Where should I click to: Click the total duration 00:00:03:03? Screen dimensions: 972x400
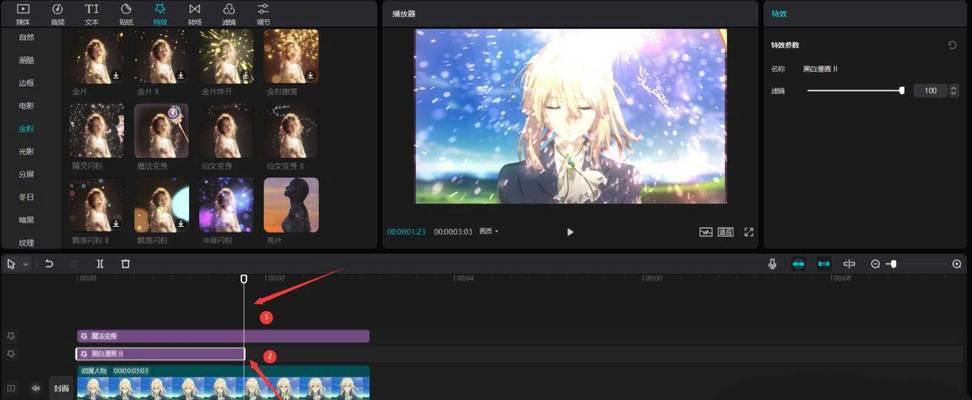[x=453, y=231]
